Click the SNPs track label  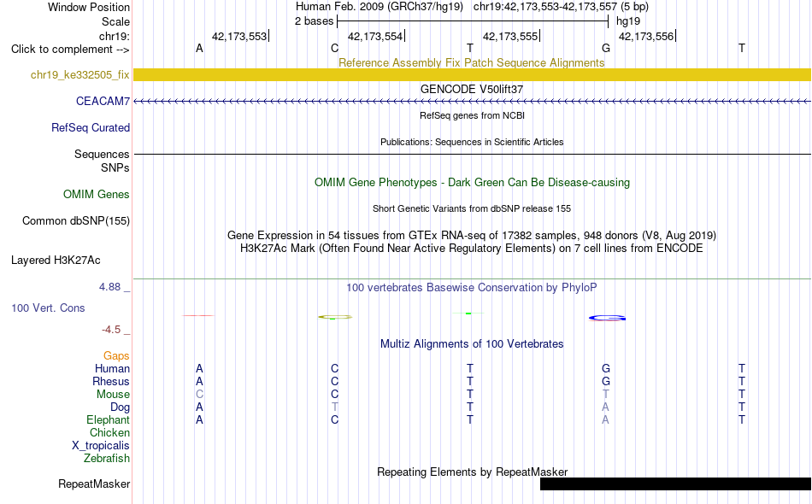(x=115, y=167)
